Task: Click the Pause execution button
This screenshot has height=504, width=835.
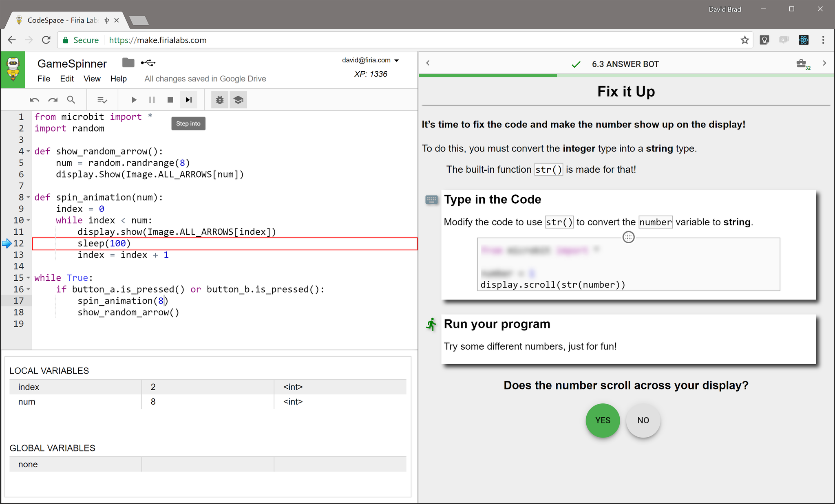Action: 152,100
